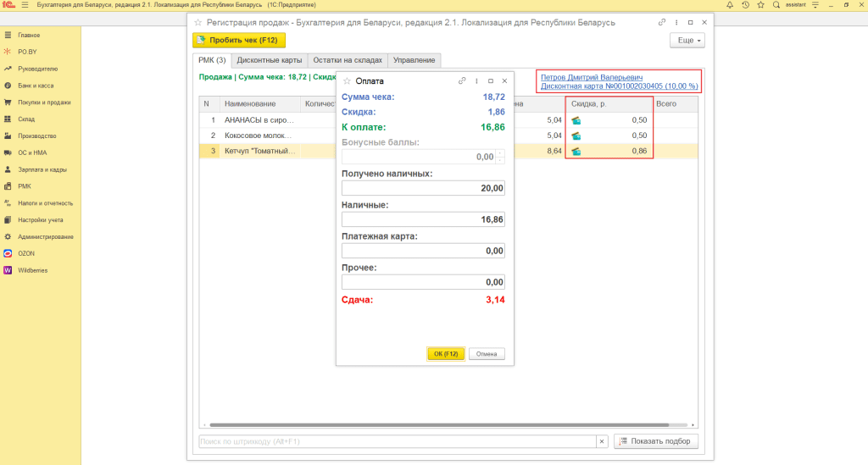
Task: Switch to Дисконтные карты tab
Action: coord(269,60)
